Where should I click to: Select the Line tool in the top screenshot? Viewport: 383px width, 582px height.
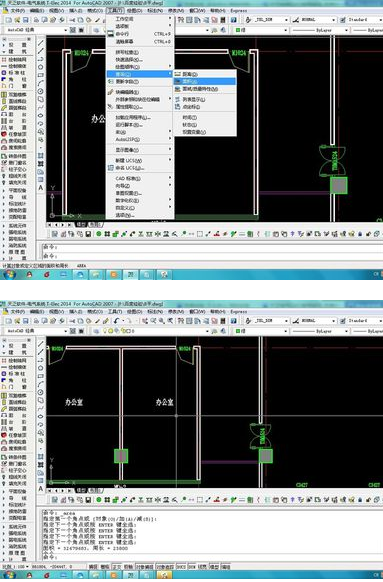click(41, 43)
